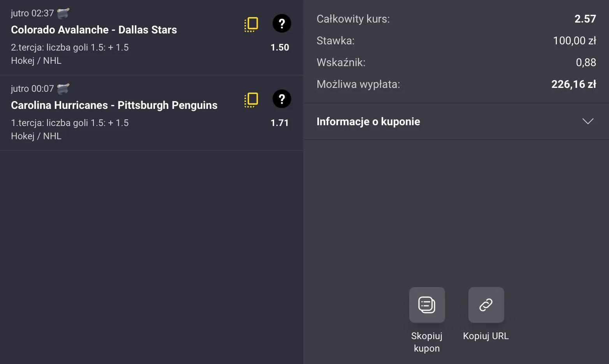Viewport: 609px width, 364px height.
Task: Click the yellow bet slip icon next to Carolina Hurricanes match
Action: tap(251, 99)
